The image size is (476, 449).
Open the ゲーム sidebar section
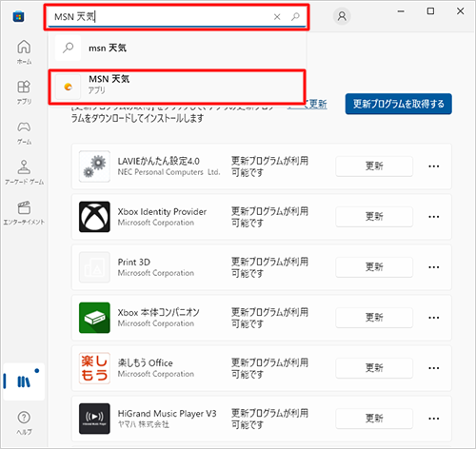[x=24, y=132]
